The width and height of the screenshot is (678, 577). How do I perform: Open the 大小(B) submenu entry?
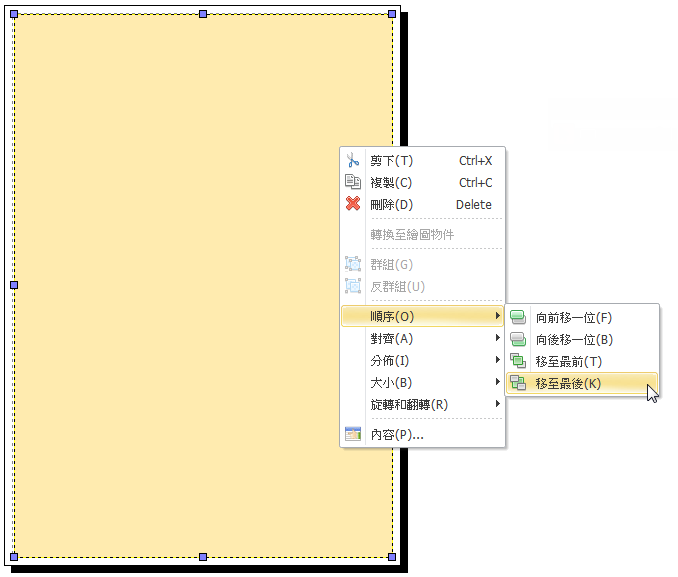click(422, 382)
